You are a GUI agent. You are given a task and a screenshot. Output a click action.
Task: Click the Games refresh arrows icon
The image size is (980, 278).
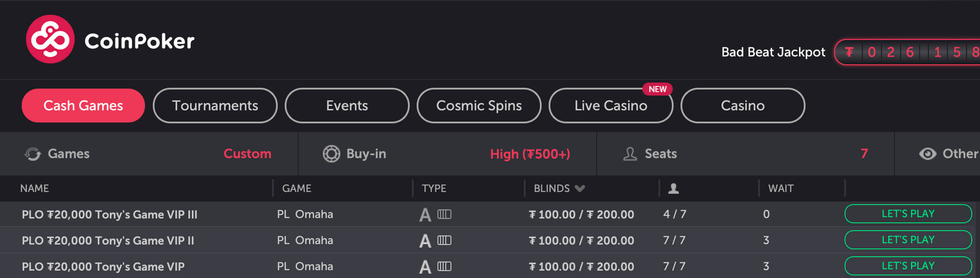tap(33, 154)
